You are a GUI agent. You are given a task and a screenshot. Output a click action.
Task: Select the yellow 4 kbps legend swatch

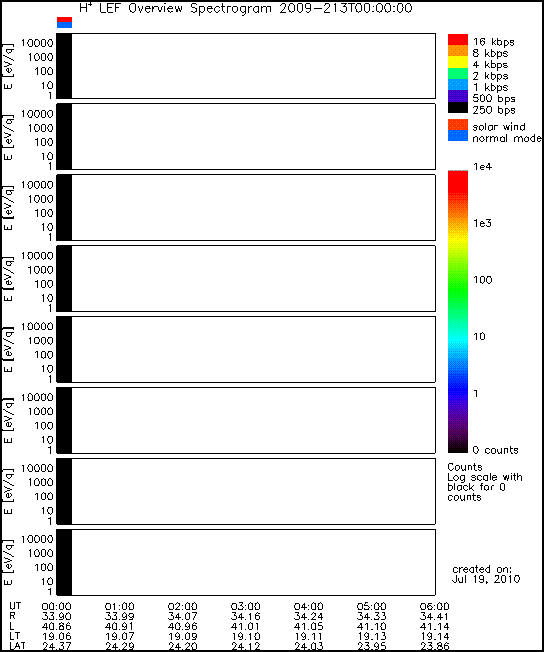[x=458, y=62]
